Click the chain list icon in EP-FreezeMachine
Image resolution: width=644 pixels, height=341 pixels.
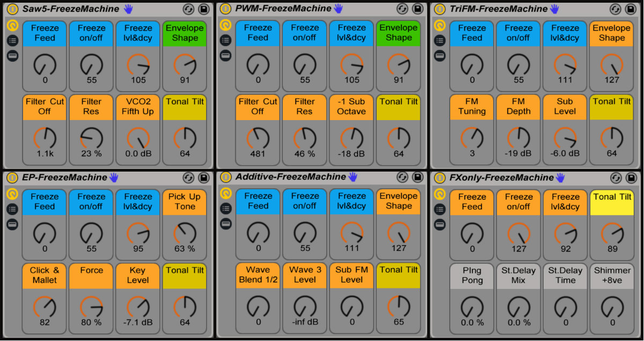(12, 209)
